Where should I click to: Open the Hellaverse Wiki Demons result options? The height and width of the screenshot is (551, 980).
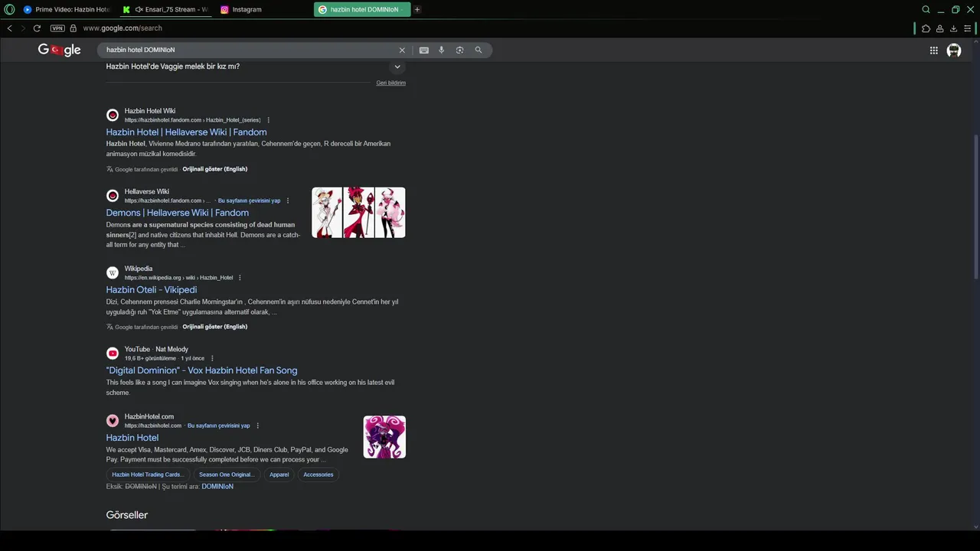[x=288, y=201]
